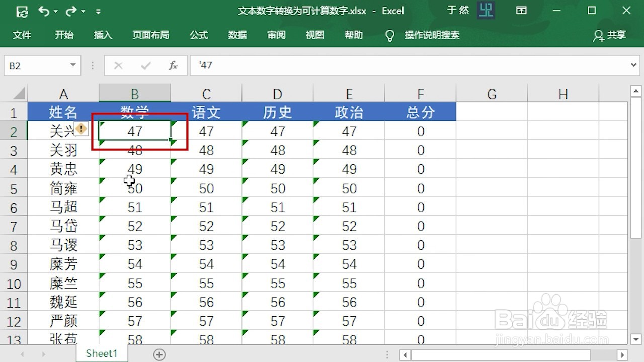The image size is (644, 362).
Task: Click the previous sheet navigation arrow
Action: 22,354
